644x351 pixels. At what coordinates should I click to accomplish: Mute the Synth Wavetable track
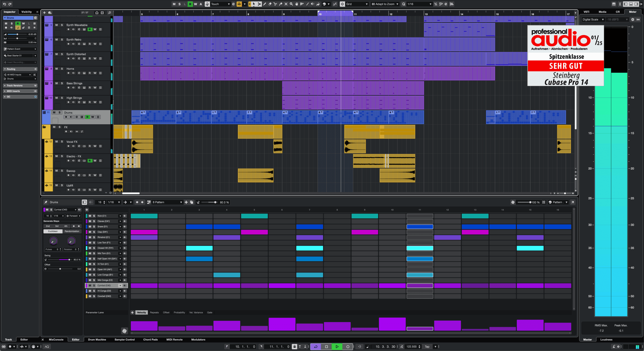[57, 25]
